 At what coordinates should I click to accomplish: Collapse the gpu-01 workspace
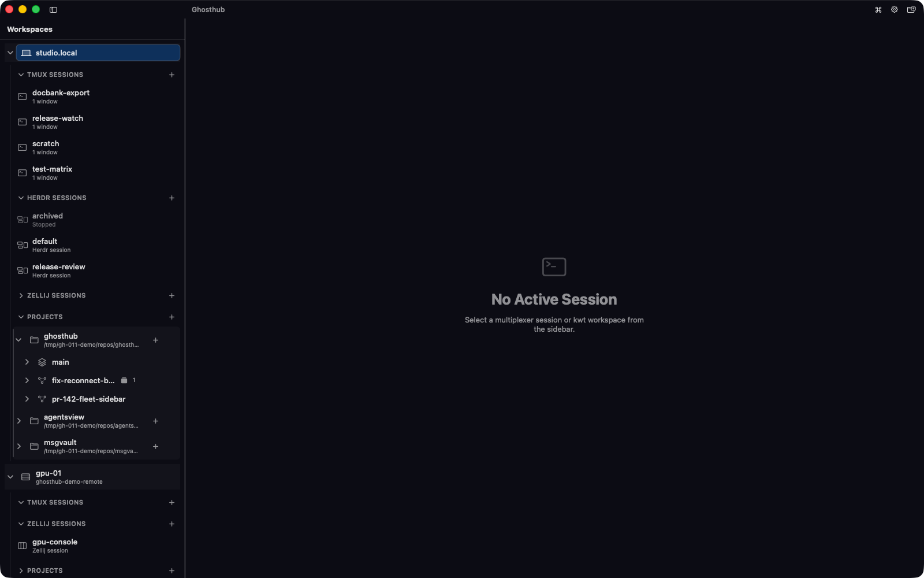(x=10, y=477)
